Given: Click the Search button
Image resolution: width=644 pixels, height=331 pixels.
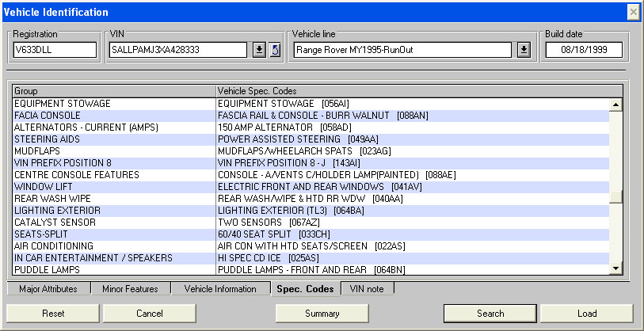Looking at the screenshot, I should (x=490, y=314).
